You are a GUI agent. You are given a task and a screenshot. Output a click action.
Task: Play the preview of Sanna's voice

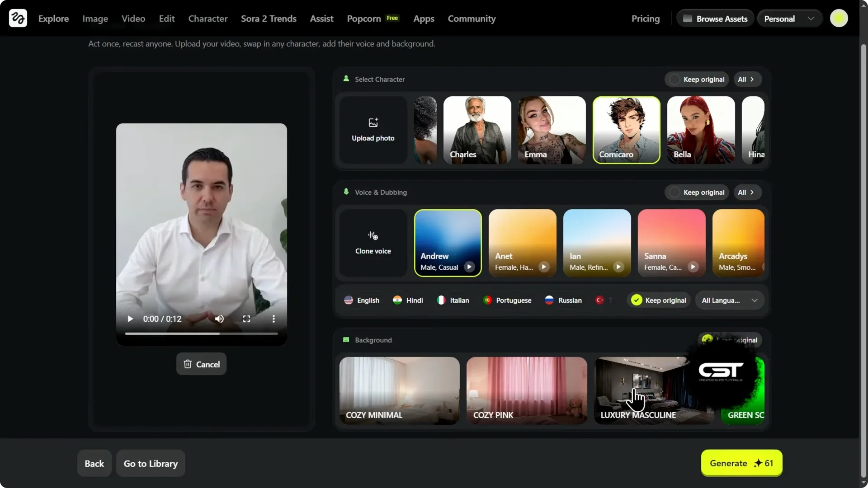(x=693, y=267)
